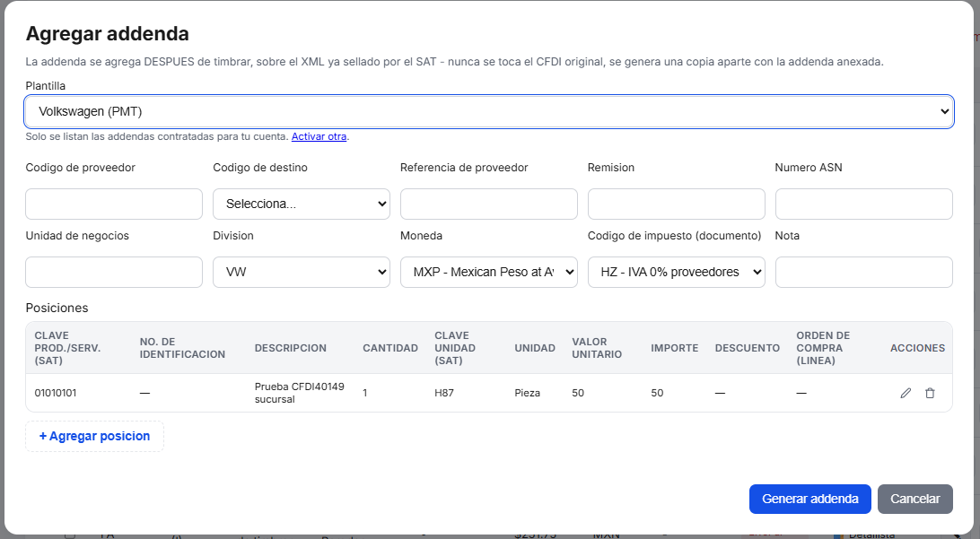
Task: Click the VALOR UNITARIO column header
Action: [x=597, y=348]
